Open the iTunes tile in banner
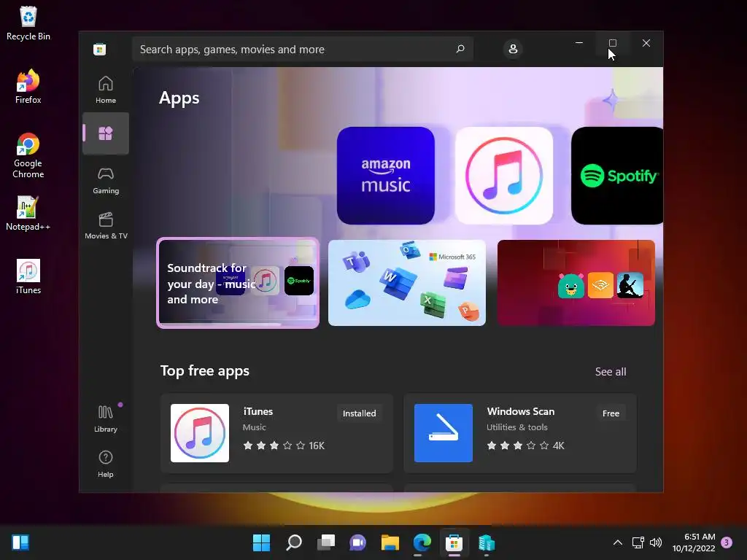 click(x=503, y=175)
